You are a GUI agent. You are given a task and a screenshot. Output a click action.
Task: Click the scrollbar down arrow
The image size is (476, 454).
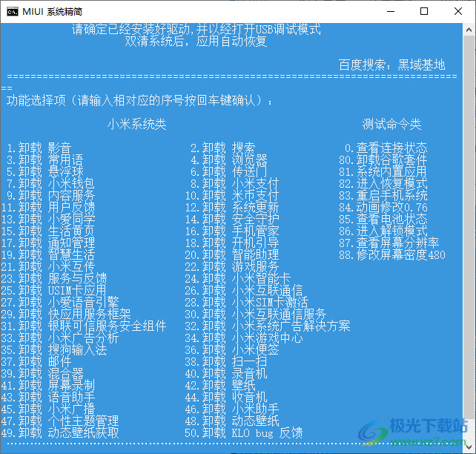click(469, 447)
